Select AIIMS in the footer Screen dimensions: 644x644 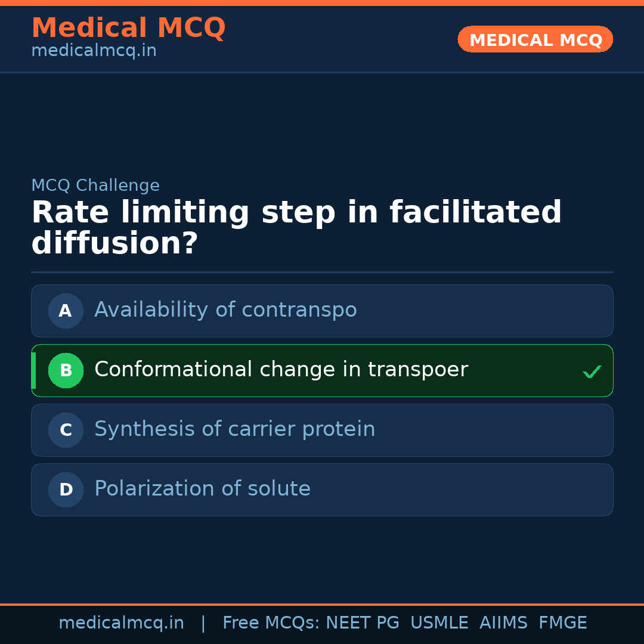tap(503, 623)
